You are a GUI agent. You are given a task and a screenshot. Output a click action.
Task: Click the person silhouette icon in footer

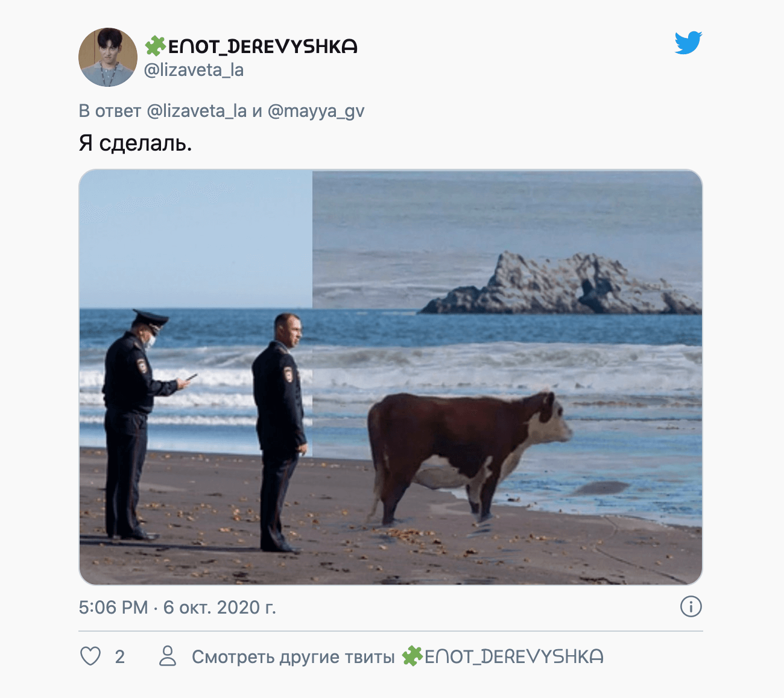[x=168, y=656]
